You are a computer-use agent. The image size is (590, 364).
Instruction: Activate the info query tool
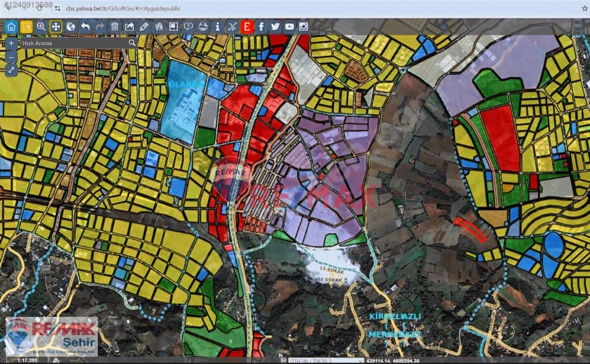click(218, 27)
